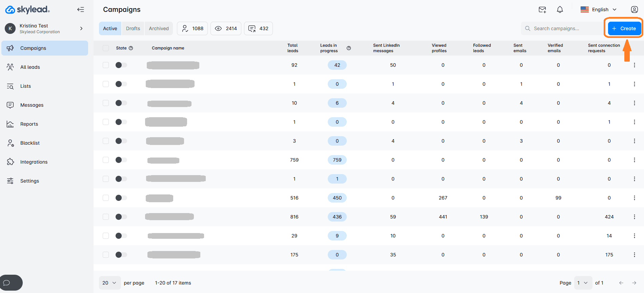This screenshot has width=644, height=293.
Task: Open the English language dropdown
Action: point(599,10)
